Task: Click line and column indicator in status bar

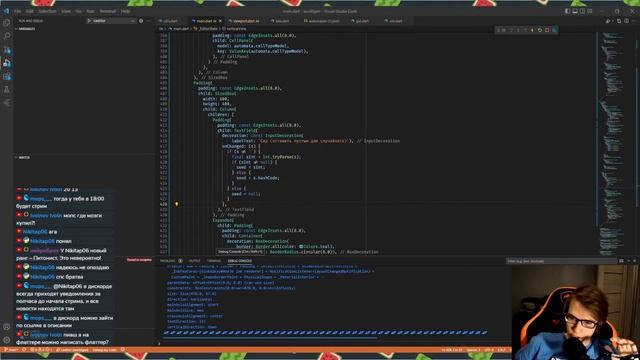Action: [452, 350]
